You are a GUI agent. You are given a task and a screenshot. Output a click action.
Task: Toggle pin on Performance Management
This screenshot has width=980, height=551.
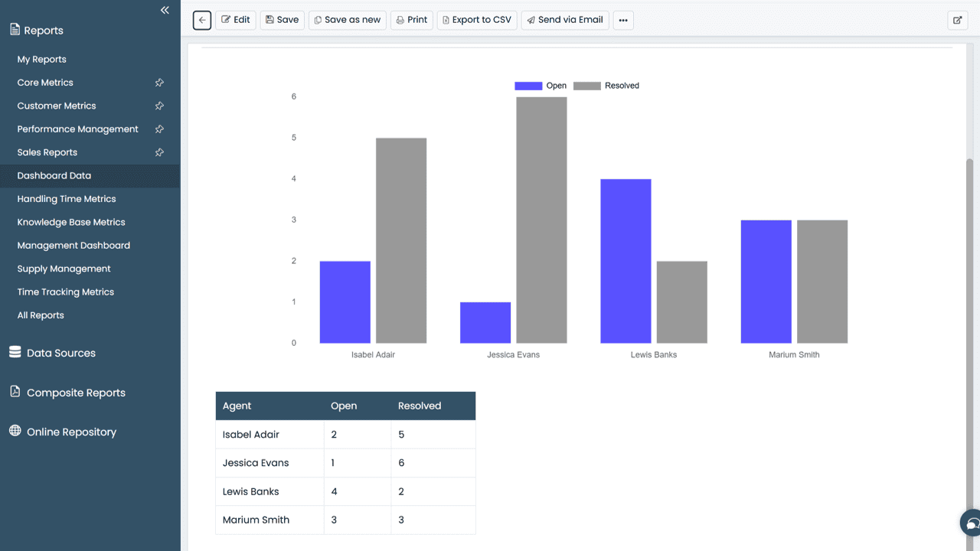point(159,129)
